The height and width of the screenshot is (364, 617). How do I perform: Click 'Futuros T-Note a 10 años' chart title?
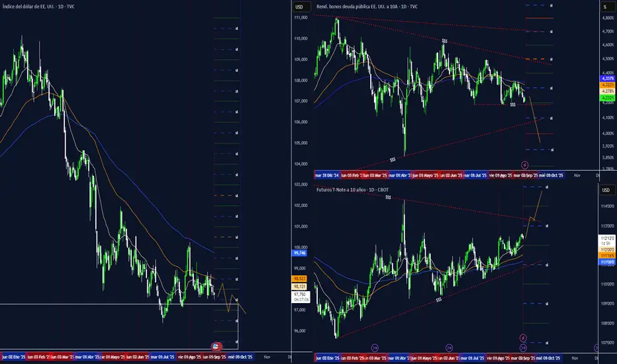(x=353, y=190)
